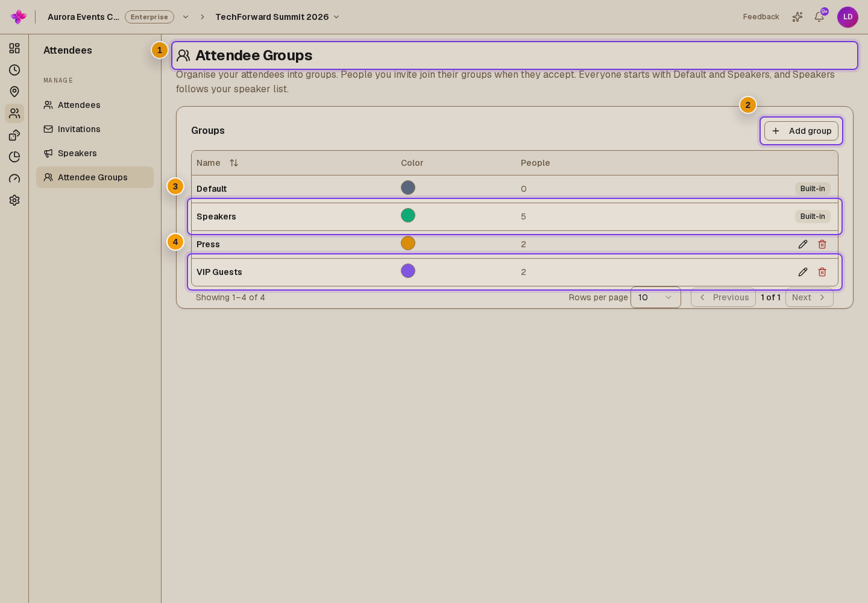Open the pie chart analytics icon
The image size is (868, 603).
[x=14, y=157]
